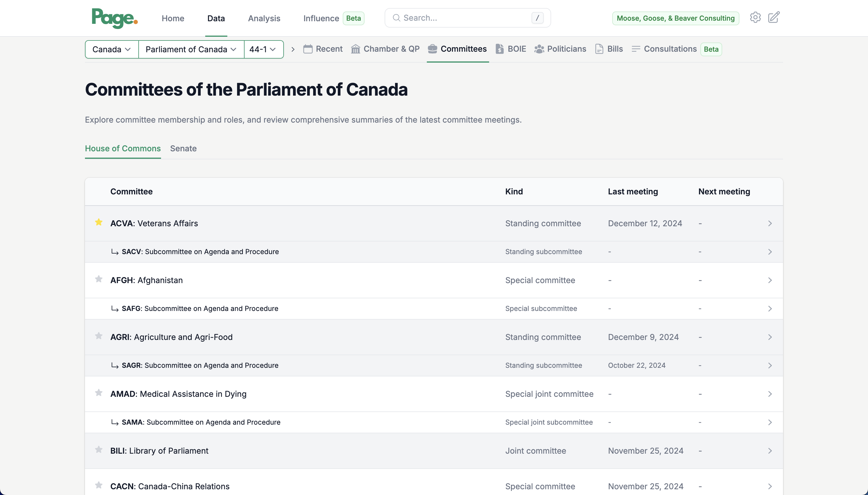
Task: Open the Politicians tab
Action: (560, 49)
